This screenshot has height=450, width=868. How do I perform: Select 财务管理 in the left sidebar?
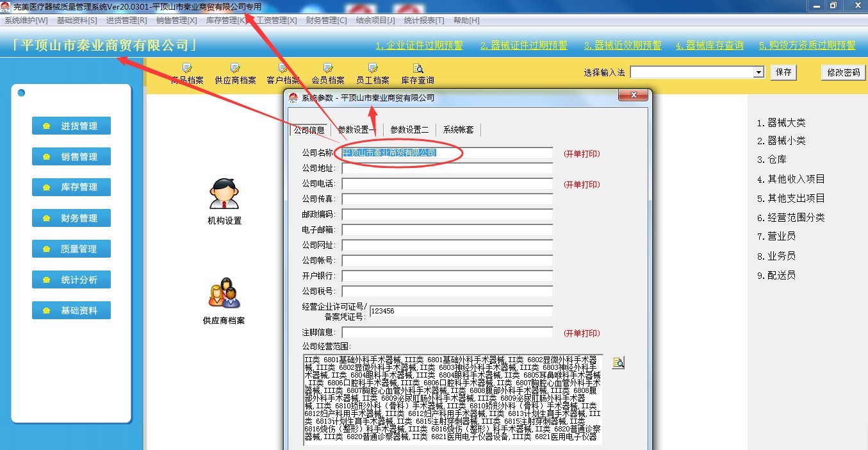tap(71, 218)
